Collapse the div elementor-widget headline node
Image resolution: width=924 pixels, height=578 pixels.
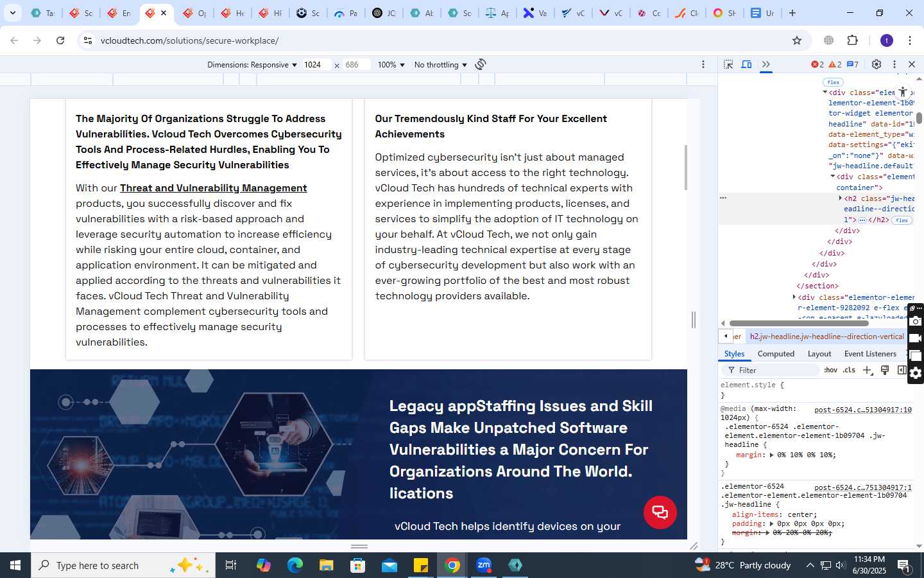coord(825,92)
